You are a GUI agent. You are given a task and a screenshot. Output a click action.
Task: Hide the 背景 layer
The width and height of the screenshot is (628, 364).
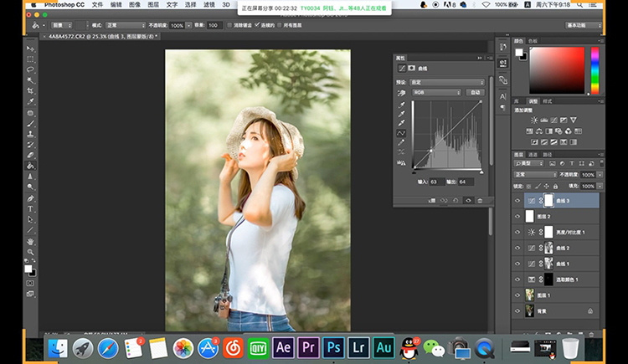[517, 310]
